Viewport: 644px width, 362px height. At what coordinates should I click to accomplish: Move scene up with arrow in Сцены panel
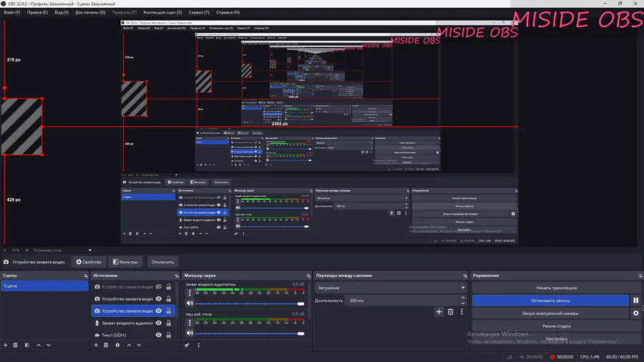tap(39, 345)
